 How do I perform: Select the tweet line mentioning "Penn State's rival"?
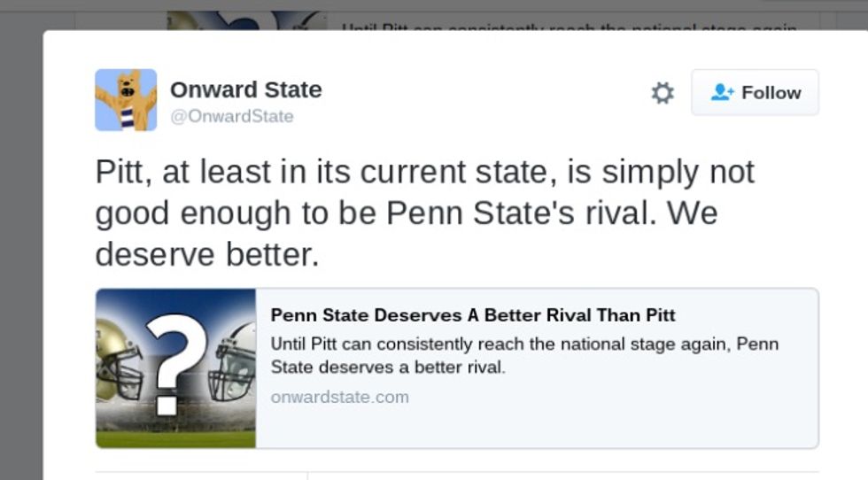tap(406, 213)
